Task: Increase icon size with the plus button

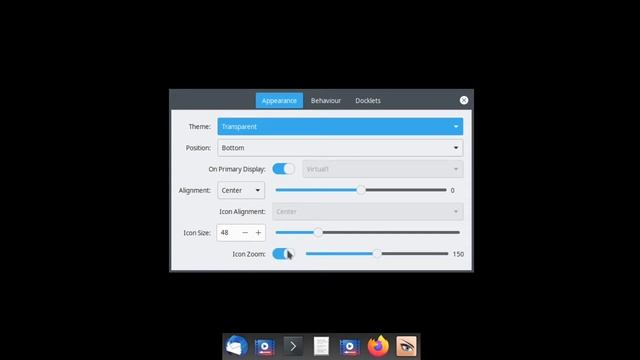Action: coord(258,233)
